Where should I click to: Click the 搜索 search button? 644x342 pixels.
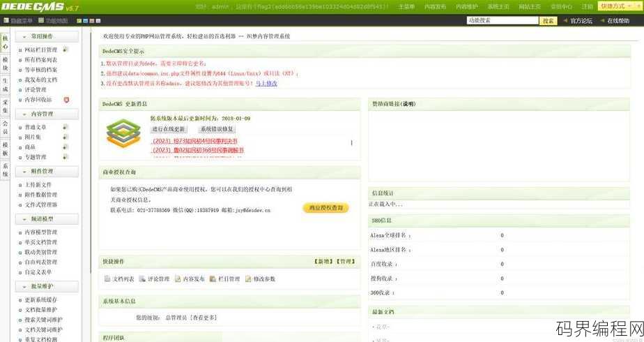point(549,20)
